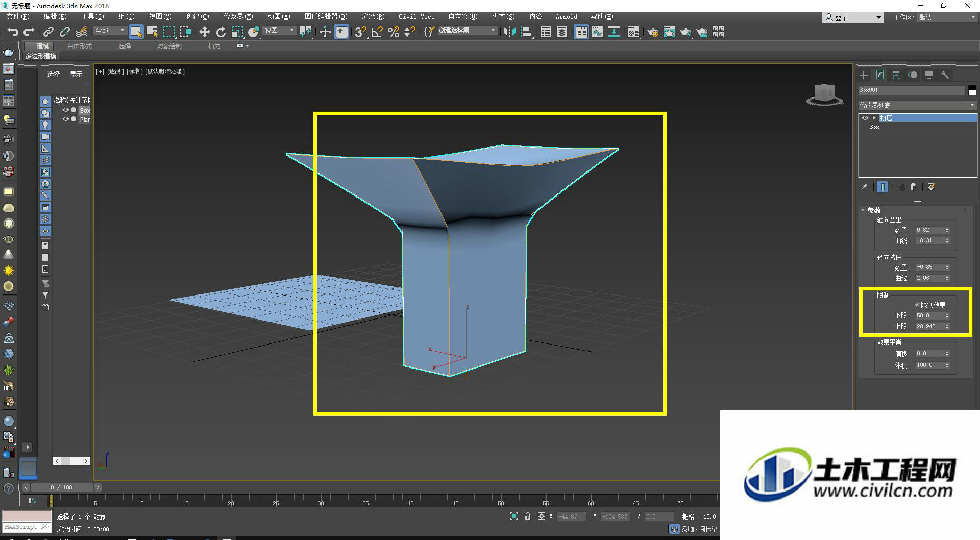Open the Curve Editor icon
Image resolution: width=980 pixels, height=540 pixels.
[x=598, y=32]
